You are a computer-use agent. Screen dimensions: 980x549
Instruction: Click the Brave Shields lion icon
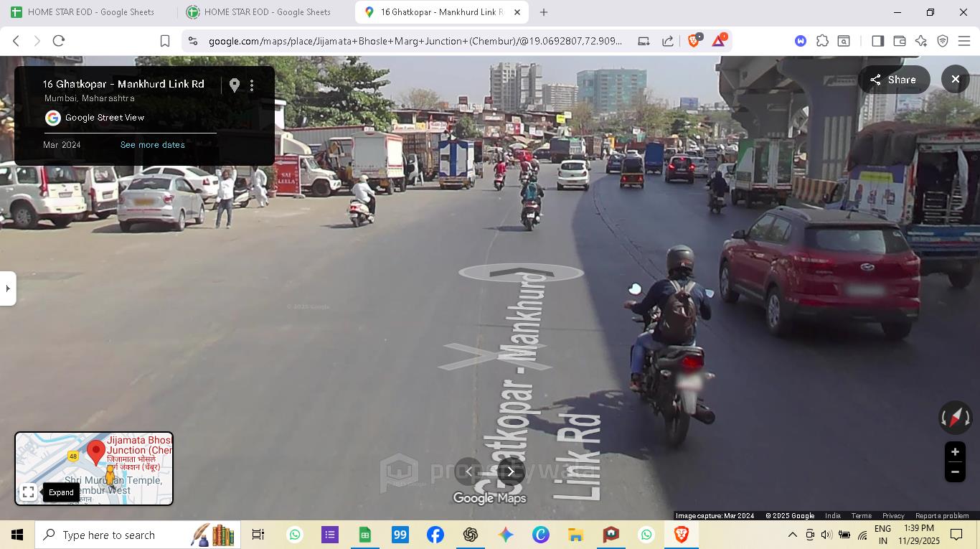click(x=694, y=41)
